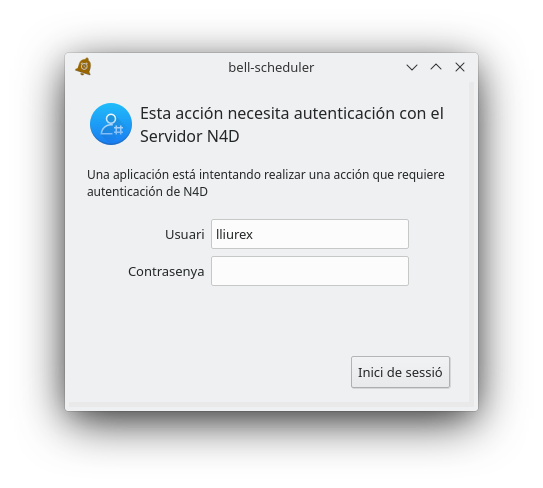Image resolution: width=543 pixels, height=488 pixels.
Task: Maximize the window with the up chevron
Action: pos(436,67)
